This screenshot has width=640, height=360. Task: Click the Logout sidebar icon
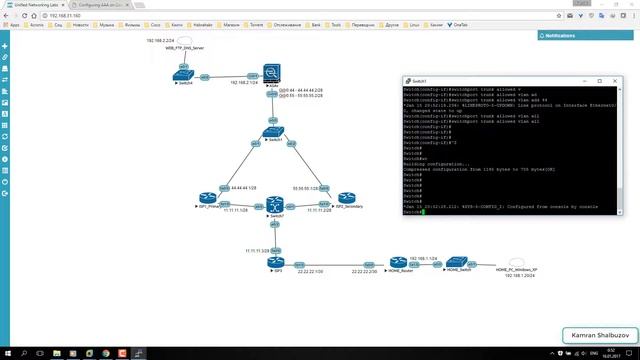click(5, 193)
